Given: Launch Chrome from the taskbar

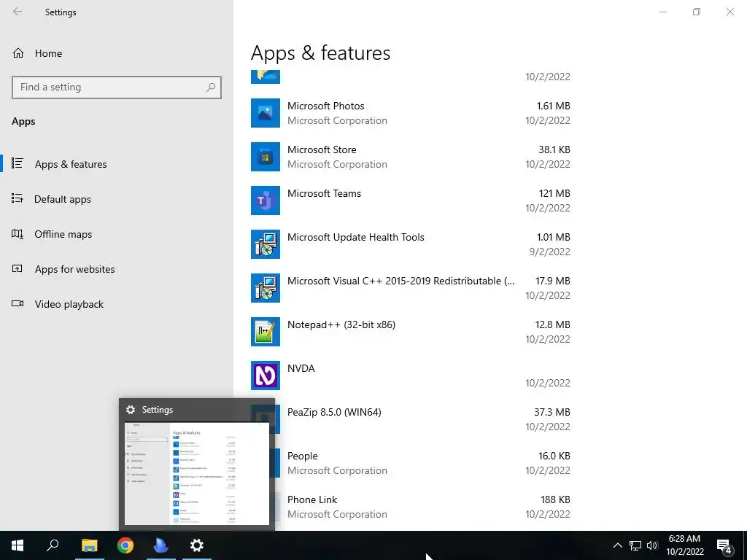Looking at the screenshot, I should point(125,545).
